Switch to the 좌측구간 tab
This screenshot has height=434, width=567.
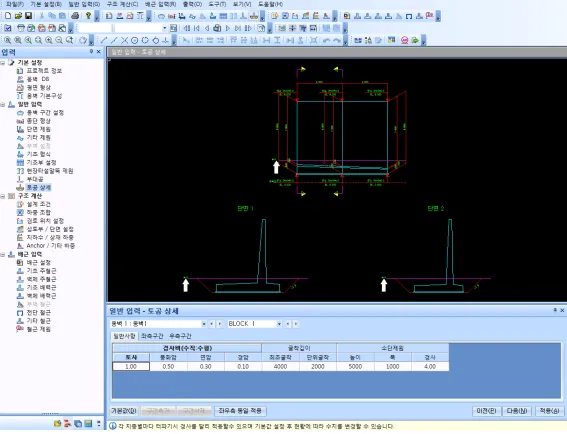click(x=152, y=336)
